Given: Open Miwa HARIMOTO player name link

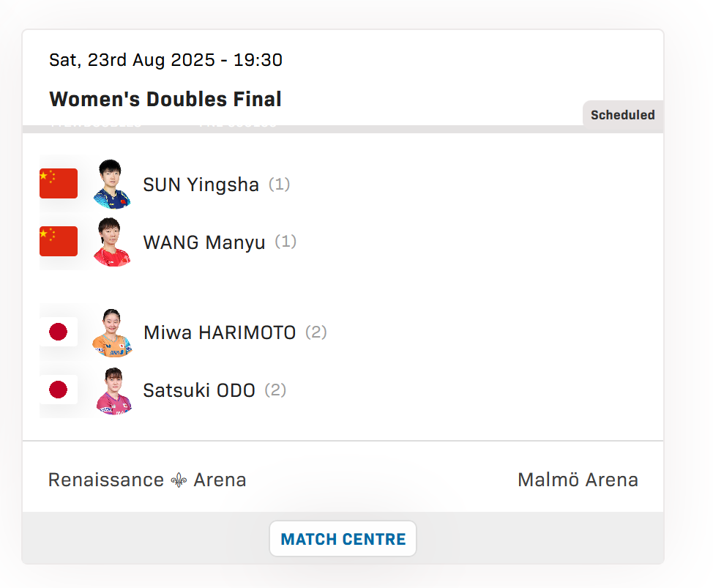Looking at the screenshot, I should coord(219,332).
